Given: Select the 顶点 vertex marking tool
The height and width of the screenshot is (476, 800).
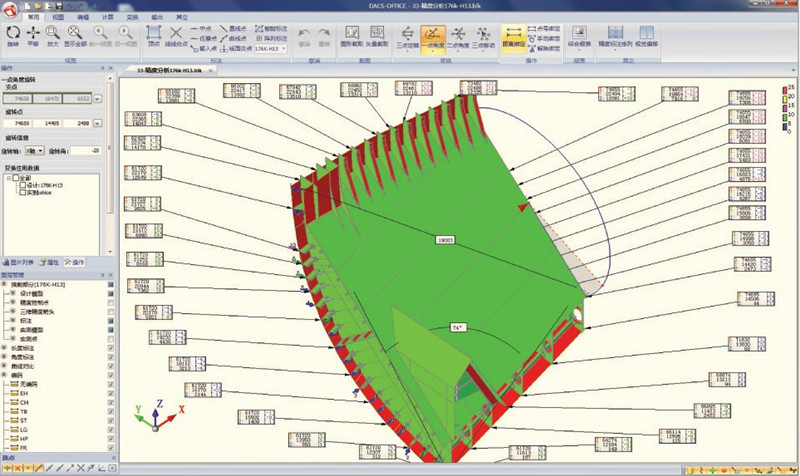Looking at the screenshot, I should [x=153, y=37].
